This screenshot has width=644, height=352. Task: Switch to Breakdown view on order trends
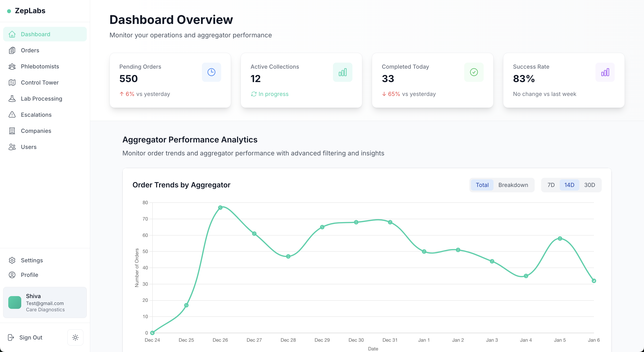click(513, 185)
